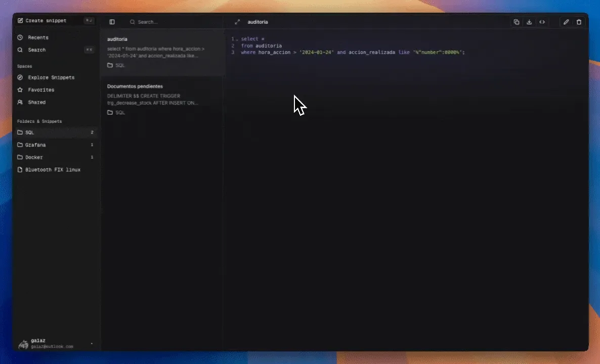Click the embed code brackets icon
Screen dimensions: 600x364
click(542, 22)
